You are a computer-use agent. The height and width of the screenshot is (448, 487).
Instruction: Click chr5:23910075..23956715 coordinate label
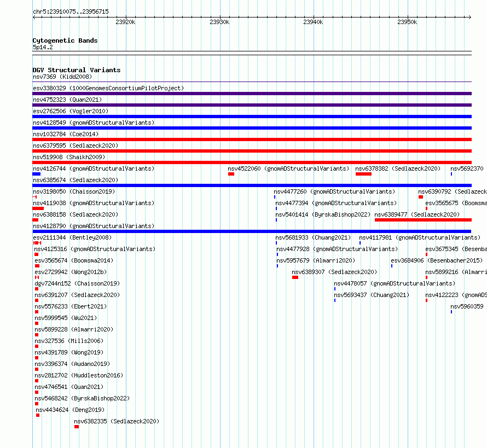71,11
